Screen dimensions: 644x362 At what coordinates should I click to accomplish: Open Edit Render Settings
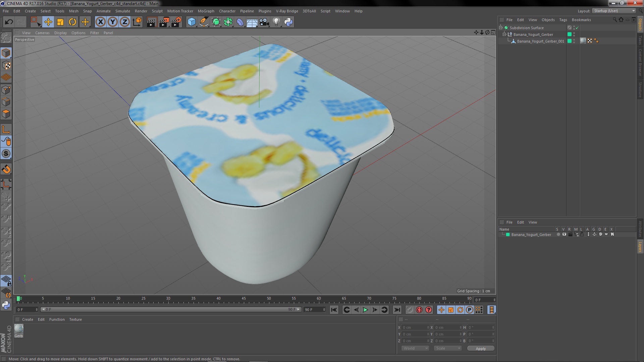point(176,22)
